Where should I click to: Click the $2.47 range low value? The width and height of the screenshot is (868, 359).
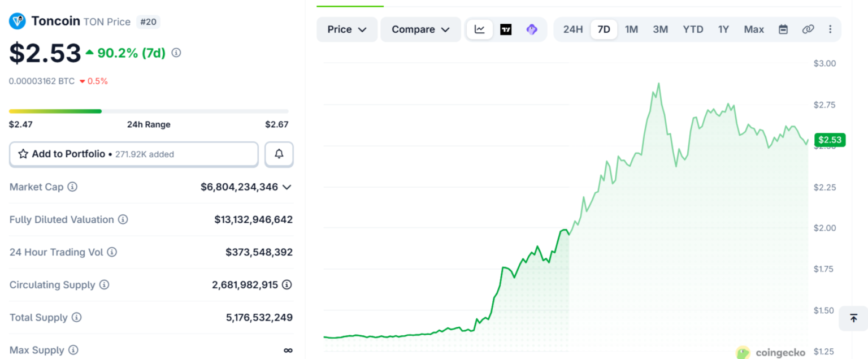coord(21,124)
